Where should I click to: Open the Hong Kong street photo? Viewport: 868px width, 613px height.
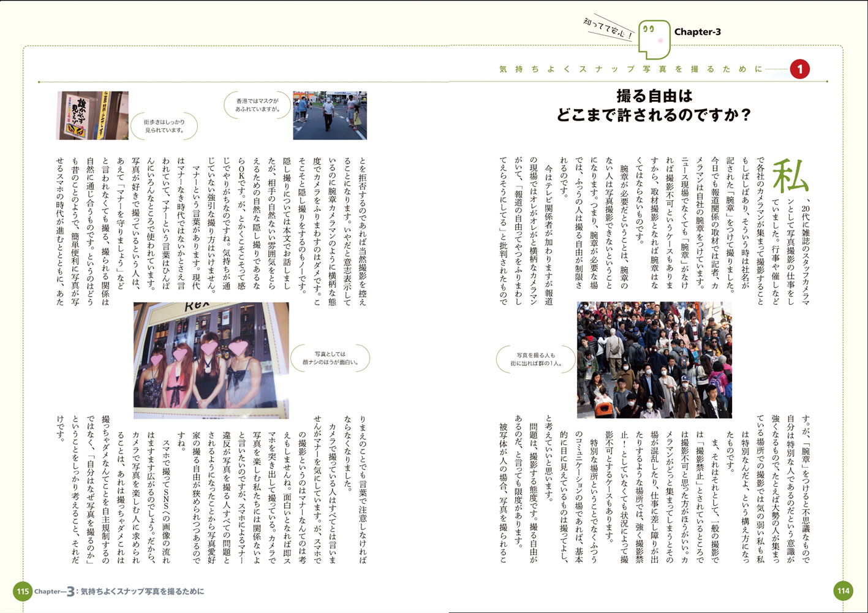(330, 115)
